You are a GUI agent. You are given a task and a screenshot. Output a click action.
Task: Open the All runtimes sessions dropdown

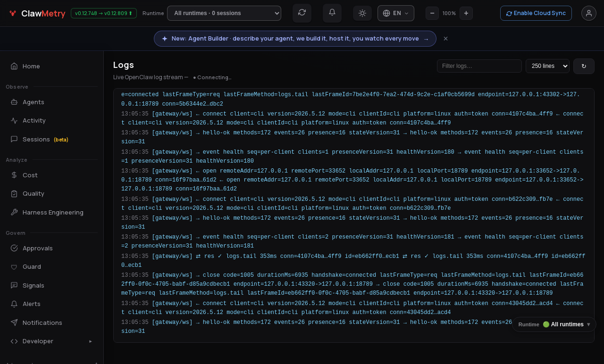(x=224, y=13)
